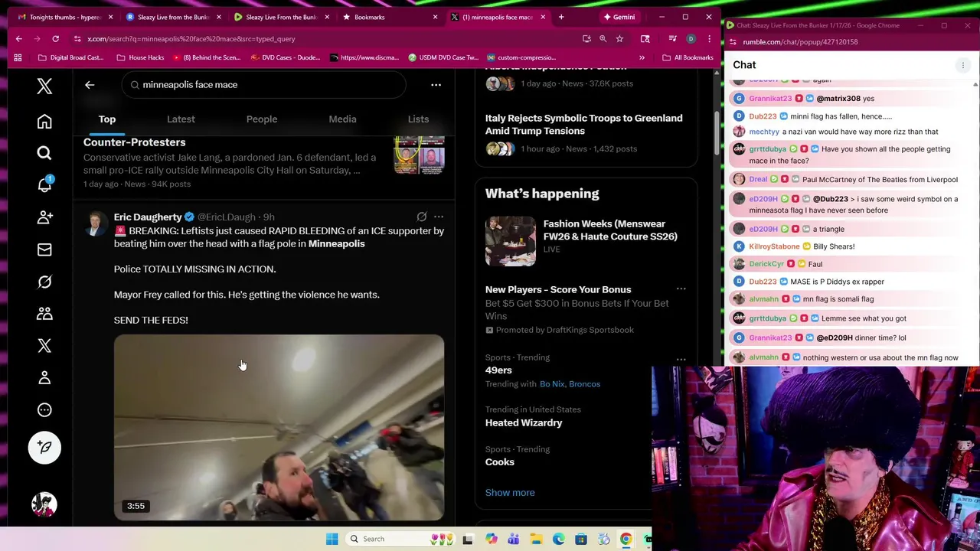Click Show more under trends
Viewport: 980px width, 551px height.
[510, 493]
